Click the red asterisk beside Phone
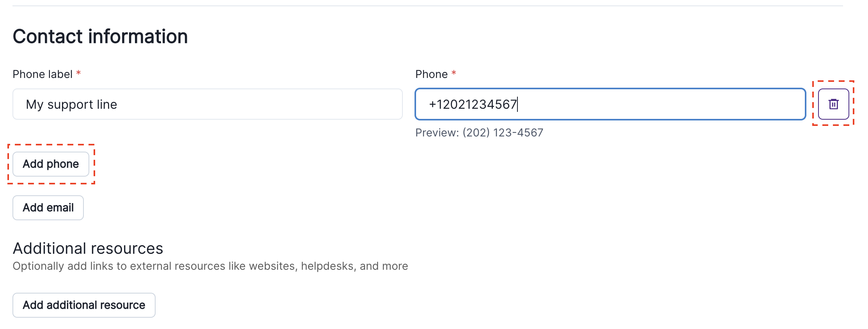 pyautogui.click(x=453, y=73)
